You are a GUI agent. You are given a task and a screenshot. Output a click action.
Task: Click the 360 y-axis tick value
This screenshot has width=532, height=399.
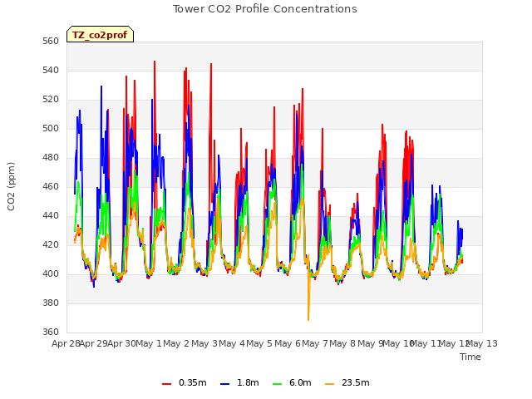pos(51,332)
